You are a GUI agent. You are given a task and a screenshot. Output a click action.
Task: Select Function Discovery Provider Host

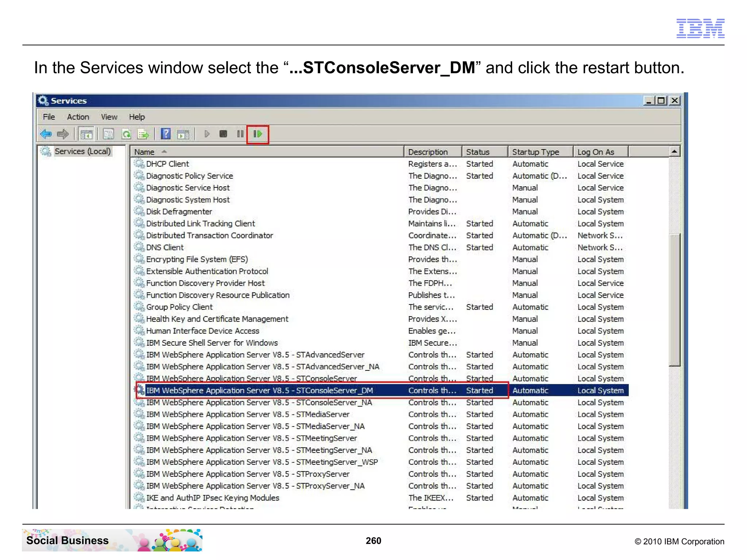click(x=380, y=283)
